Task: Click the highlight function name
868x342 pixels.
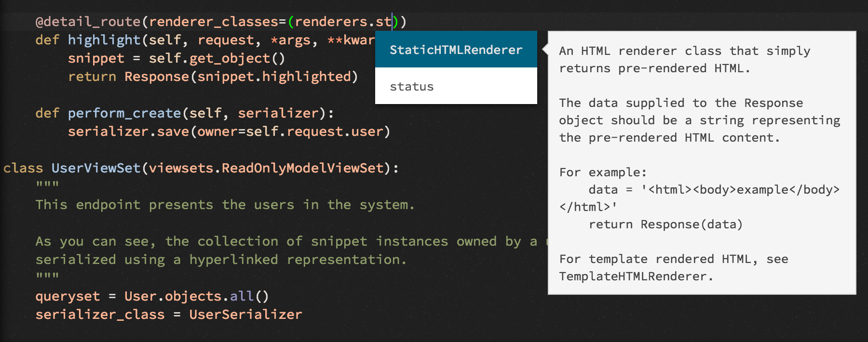Action: click(103, 40)
